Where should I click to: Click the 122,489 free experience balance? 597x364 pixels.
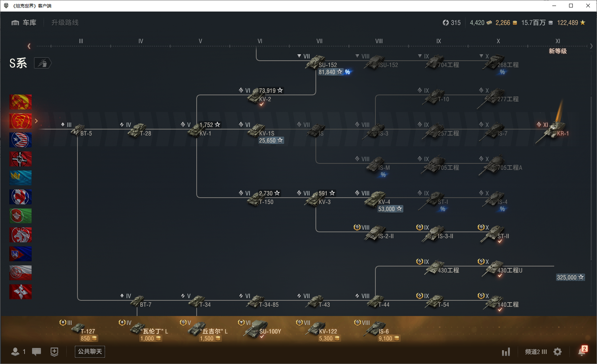[x=571, y=23]
